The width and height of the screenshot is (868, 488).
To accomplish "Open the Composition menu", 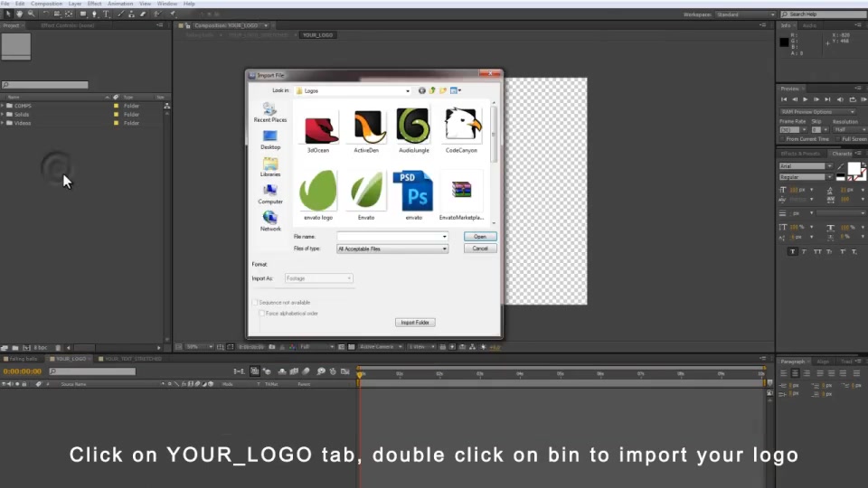I will pos(46,4).
